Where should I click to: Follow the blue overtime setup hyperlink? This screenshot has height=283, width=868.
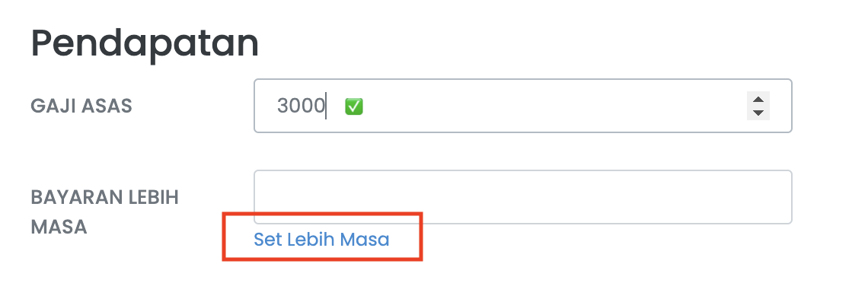[321, 240]
